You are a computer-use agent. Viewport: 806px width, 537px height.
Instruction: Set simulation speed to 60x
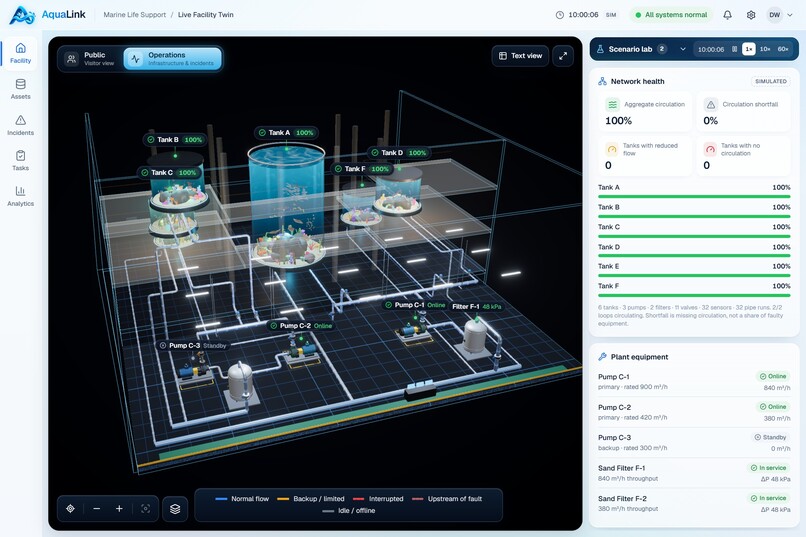(783, 49)
